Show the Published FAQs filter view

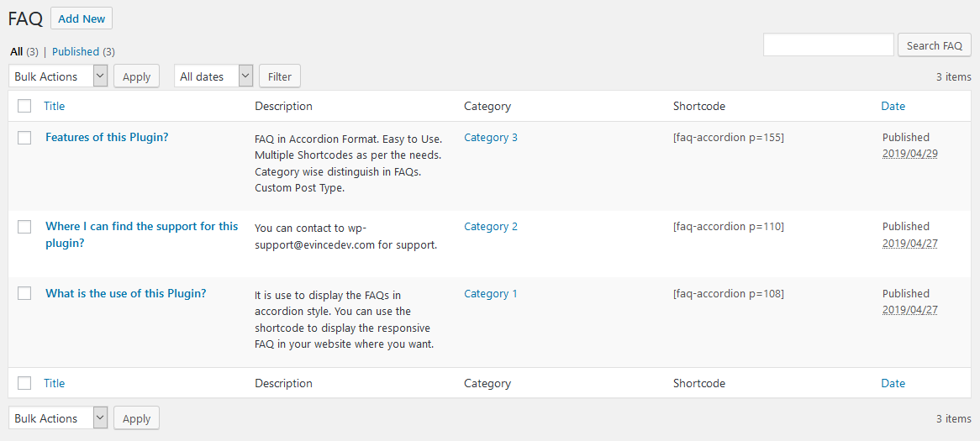point(76,51)
